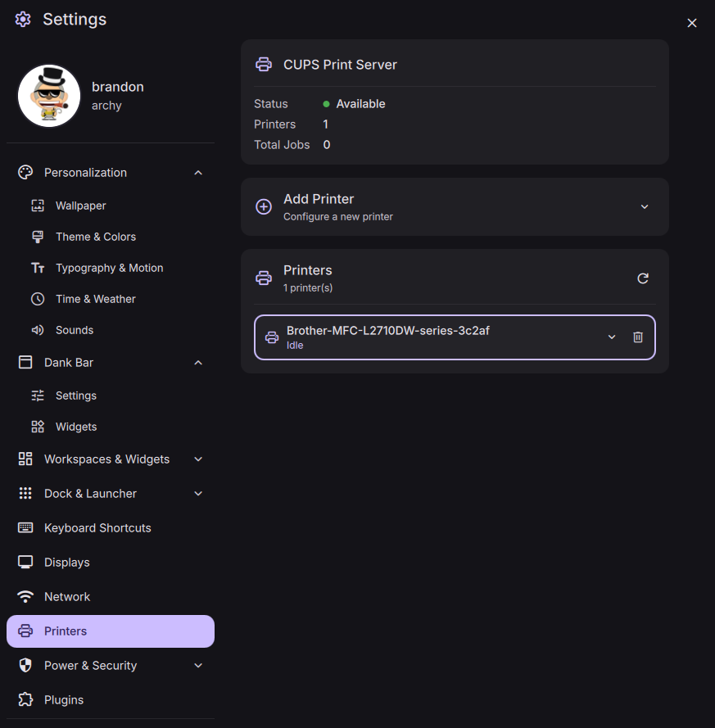Open the Wallpaper settings page

coord(80,206)
